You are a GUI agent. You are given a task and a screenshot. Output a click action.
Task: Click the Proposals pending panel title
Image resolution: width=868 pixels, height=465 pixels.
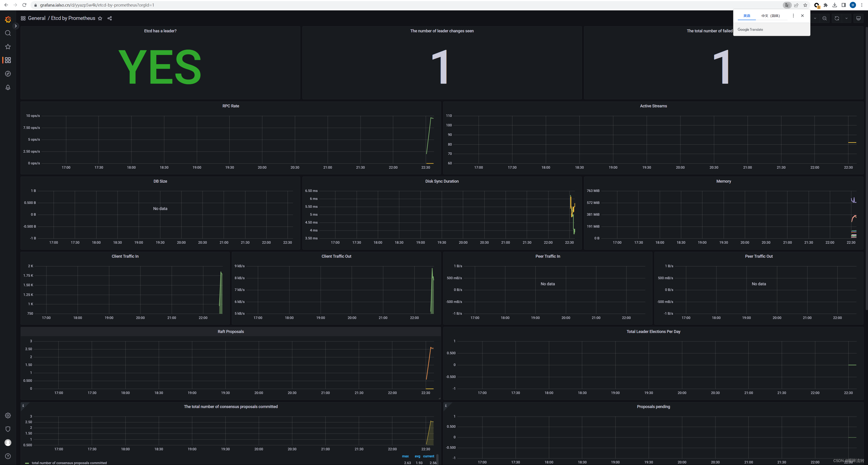point(653,407)
